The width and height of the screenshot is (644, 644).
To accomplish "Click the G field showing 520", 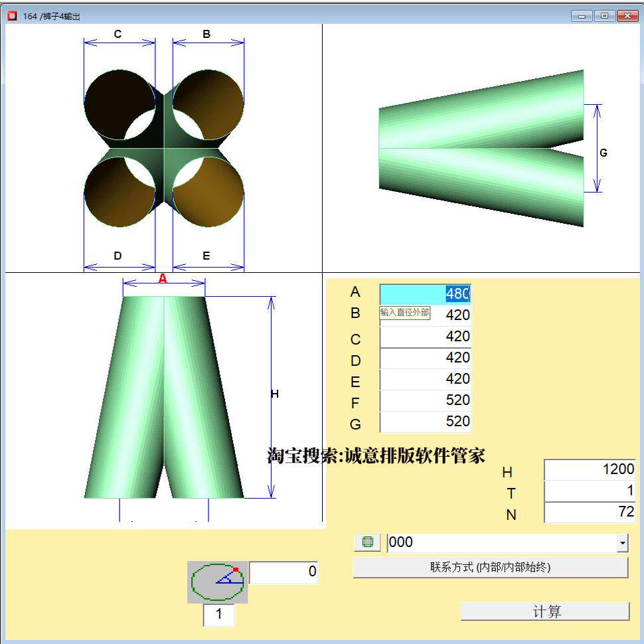I will pos(425,422).
